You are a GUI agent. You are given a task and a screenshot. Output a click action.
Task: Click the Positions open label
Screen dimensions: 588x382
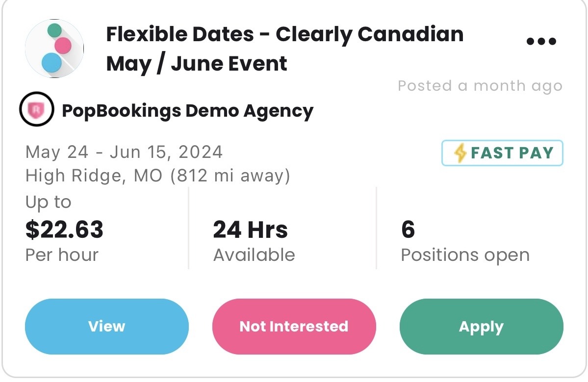(465, 255)
